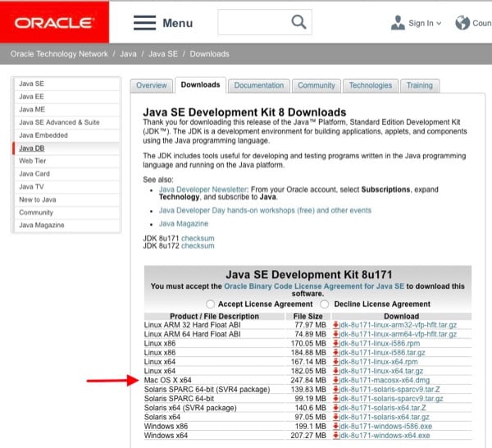
Task: Select the Downloads tab
Action: tap(201, 85)
